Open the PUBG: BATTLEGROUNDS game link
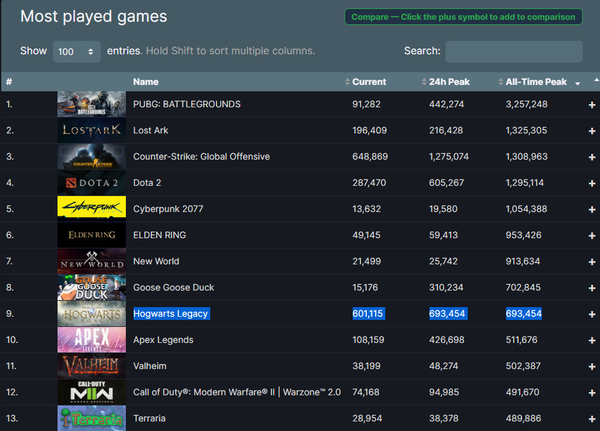 pos(187,104)
